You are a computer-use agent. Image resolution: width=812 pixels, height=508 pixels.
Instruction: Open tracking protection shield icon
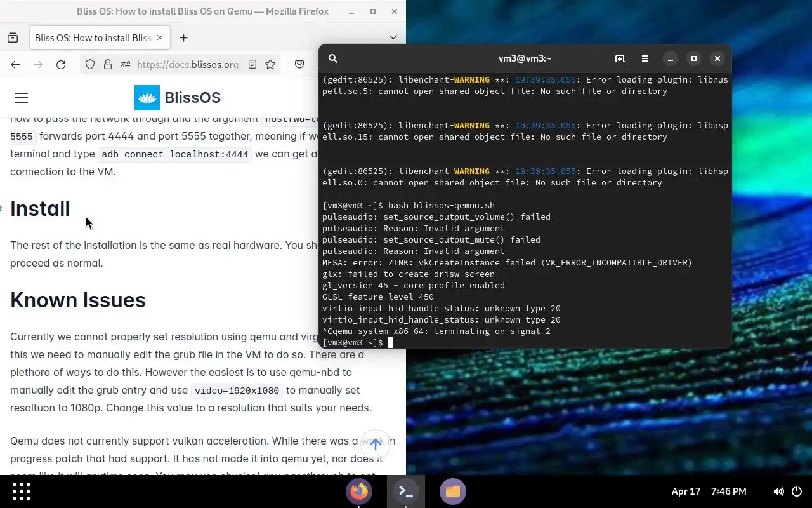(x=90, y=64)
